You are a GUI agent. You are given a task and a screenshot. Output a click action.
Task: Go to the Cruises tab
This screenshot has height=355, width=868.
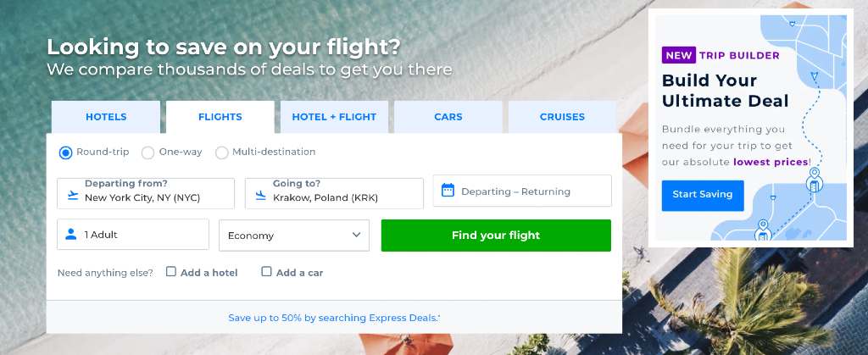[562, 117]
